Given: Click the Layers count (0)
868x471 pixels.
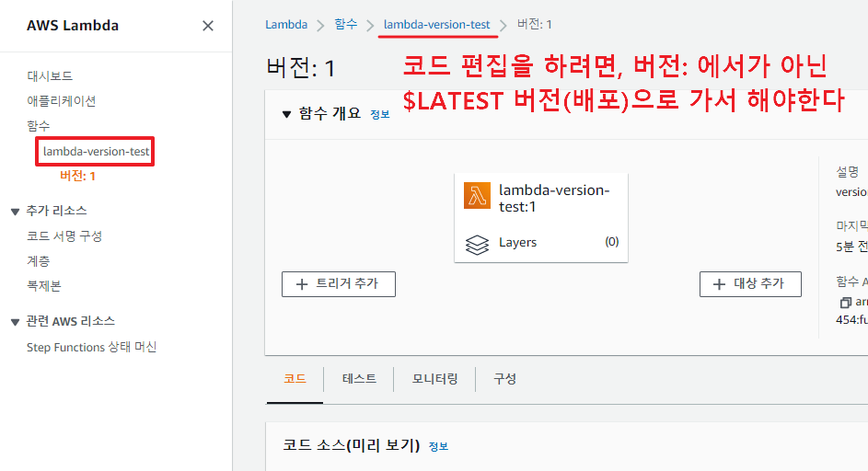Looking at the screenshot, I should tap(612, 242).
